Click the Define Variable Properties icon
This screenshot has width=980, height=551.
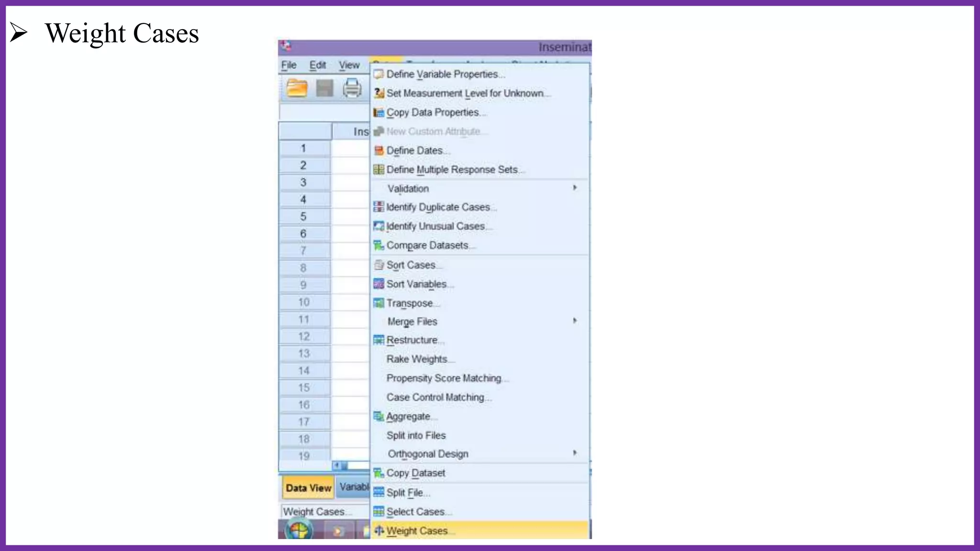379,74
